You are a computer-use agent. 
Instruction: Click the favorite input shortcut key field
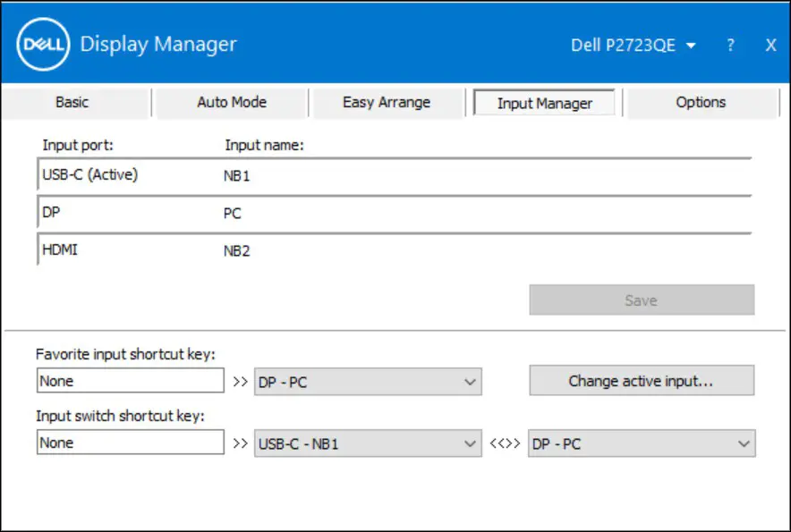(130, 380)
